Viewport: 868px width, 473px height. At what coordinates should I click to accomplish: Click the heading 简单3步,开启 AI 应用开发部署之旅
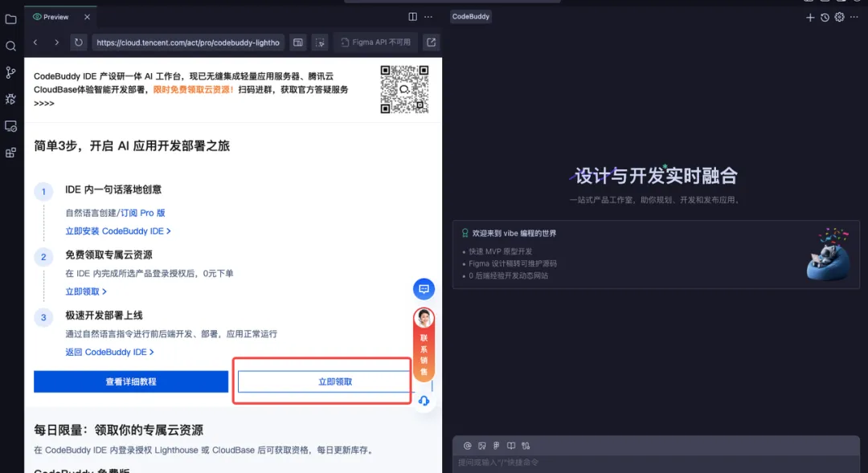tap(132, 145)
